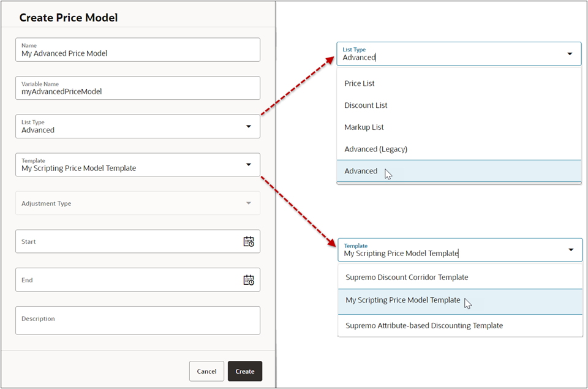
Task: Open the Start date calendar picker
Action: pos(249,241)
